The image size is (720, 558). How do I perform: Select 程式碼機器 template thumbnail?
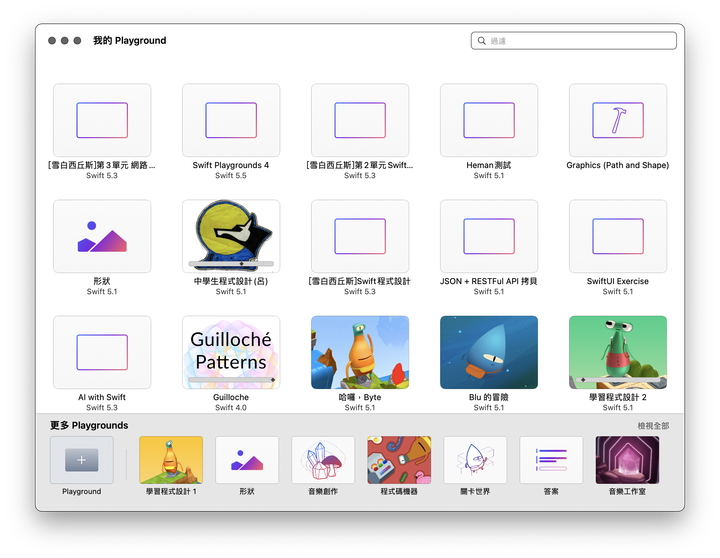399,460
